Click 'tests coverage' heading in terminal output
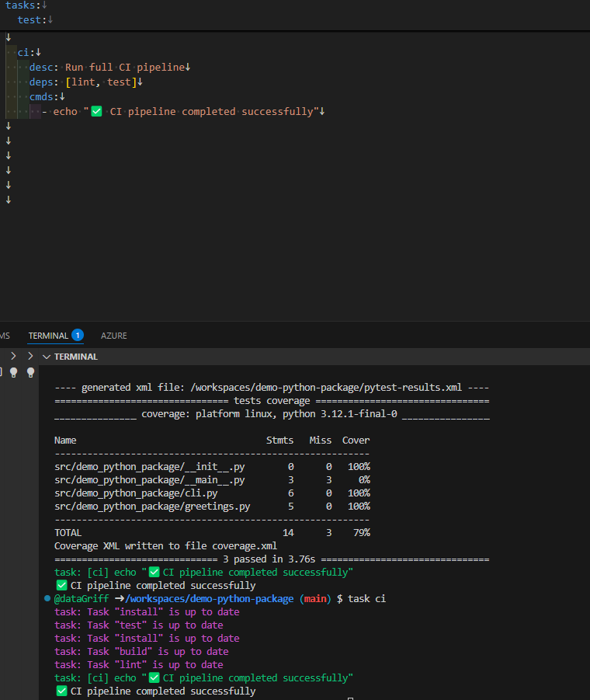Viewport: 590px width, 700px height. [x=272, y=401]
